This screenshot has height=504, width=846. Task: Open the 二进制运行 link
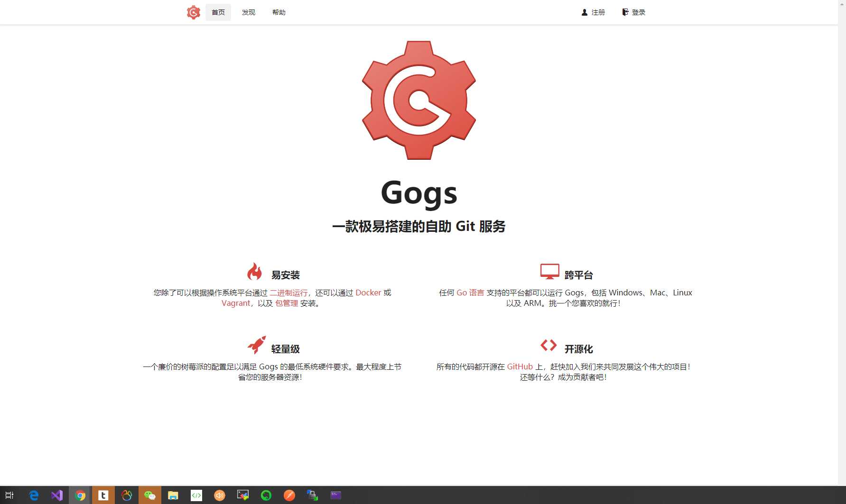pyautogui.click(x=288, y=293)
